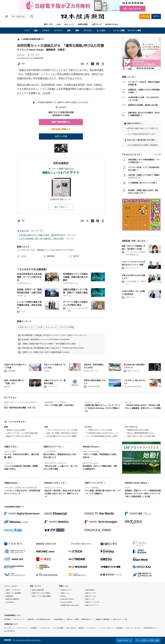
Task: Expand NIKKEI Prime dropdown in header
Action: point(112,24)
